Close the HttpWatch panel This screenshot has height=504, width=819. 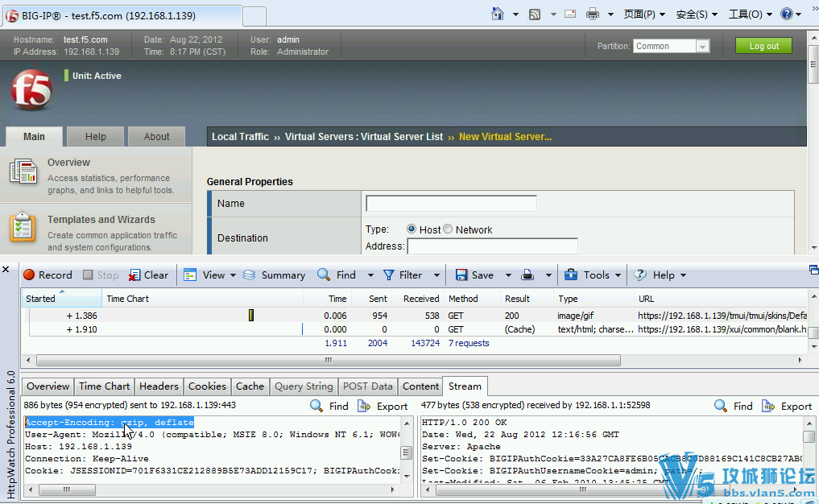click(6, 270)
